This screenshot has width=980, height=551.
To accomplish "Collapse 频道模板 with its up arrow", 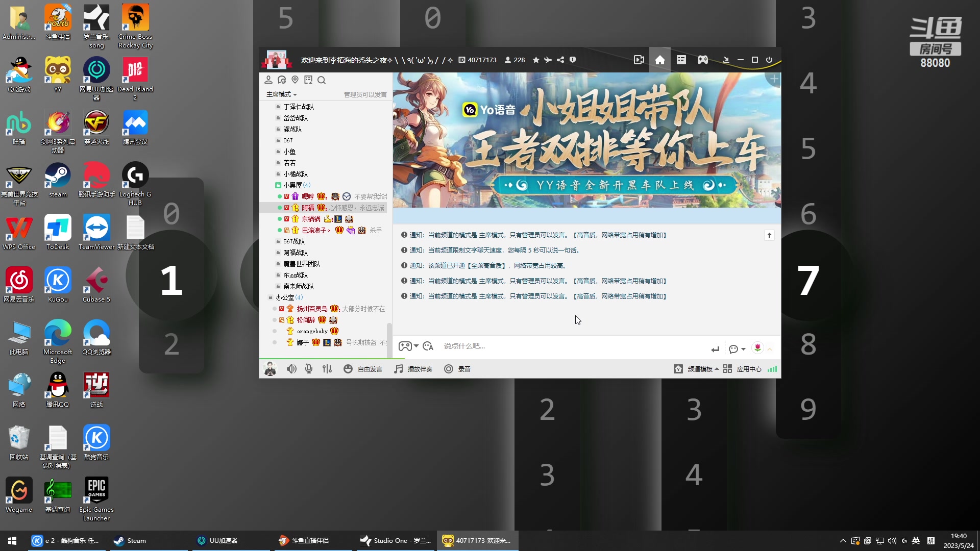I will point(717,368).
